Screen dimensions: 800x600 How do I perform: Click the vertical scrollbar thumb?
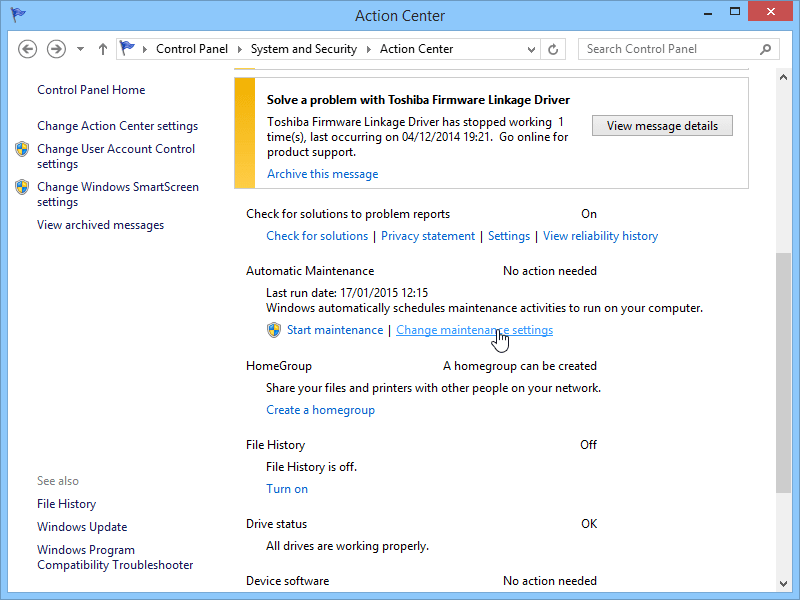[783, 372]
